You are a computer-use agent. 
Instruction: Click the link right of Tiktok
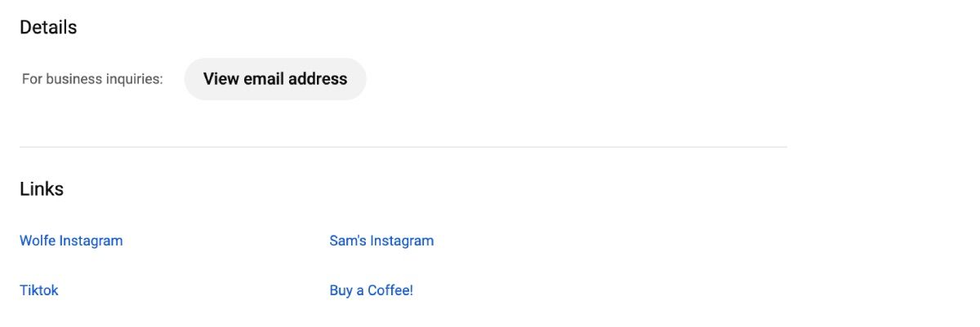[x=371, y=290]
